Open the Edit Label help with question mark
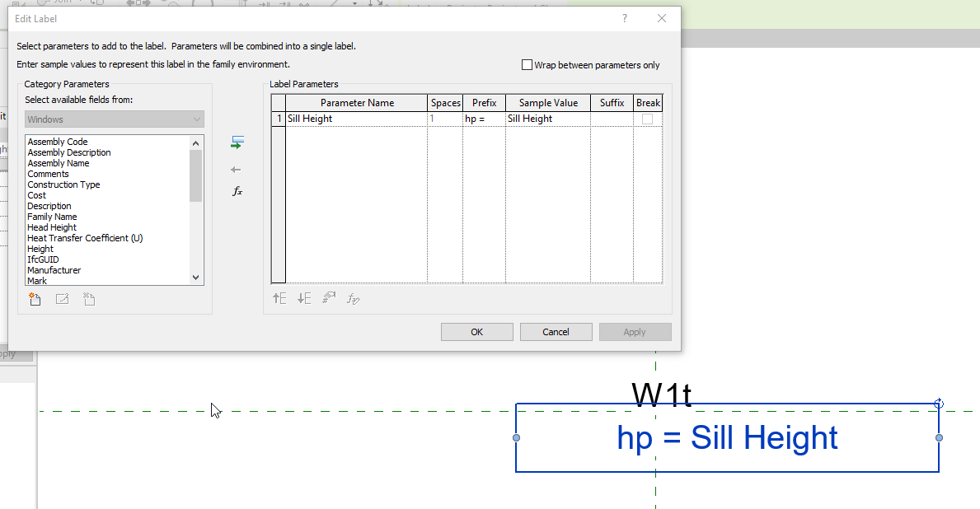Image resolution: width=980 pixels, height=509 pixels. (x=624, y=18)
